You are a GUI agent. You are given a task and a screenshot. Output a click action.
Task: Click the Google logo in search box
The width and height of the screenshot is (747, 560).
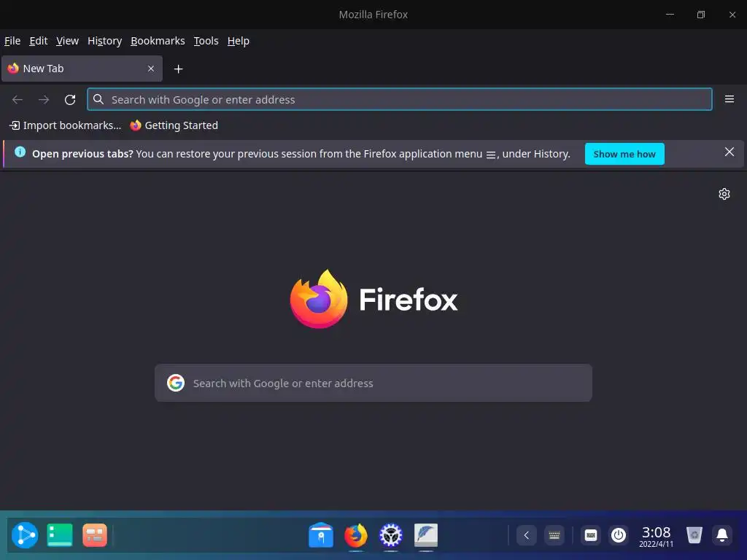click(176, 383)
